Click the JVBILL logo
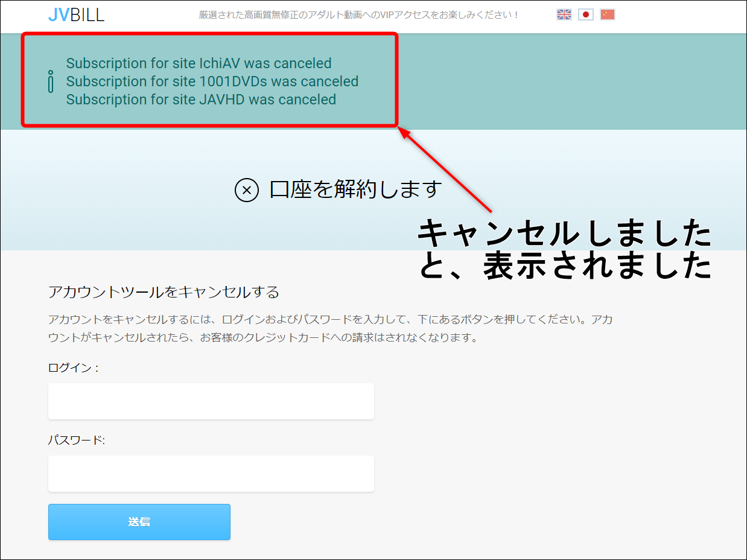 (76, 14)
